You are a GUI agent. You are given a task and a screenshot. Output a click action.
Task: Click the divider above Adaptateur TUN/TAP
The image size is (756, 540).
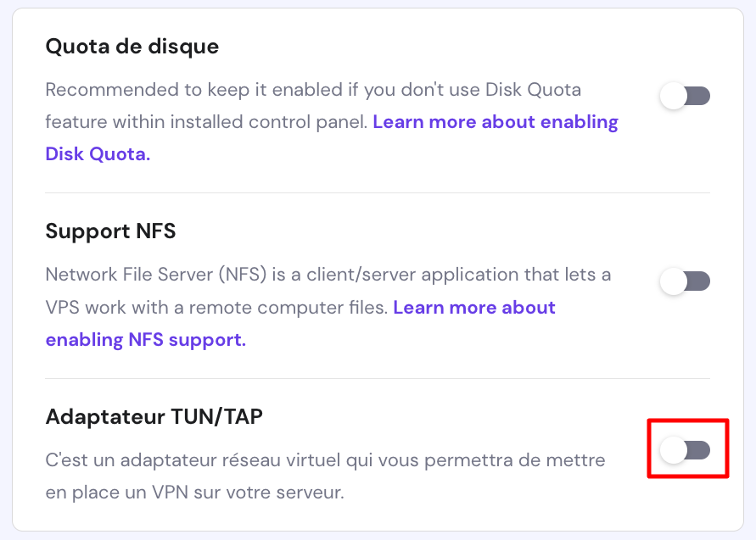[378, 378]
